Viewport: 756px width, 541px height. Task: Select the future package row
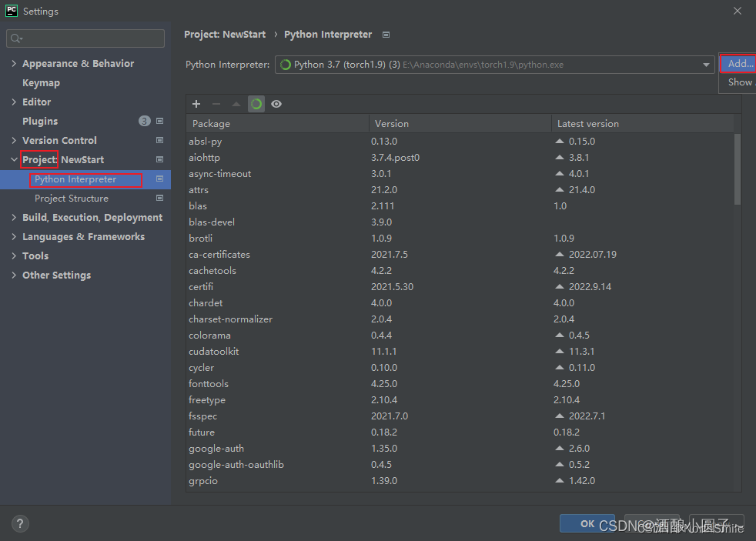460,432
